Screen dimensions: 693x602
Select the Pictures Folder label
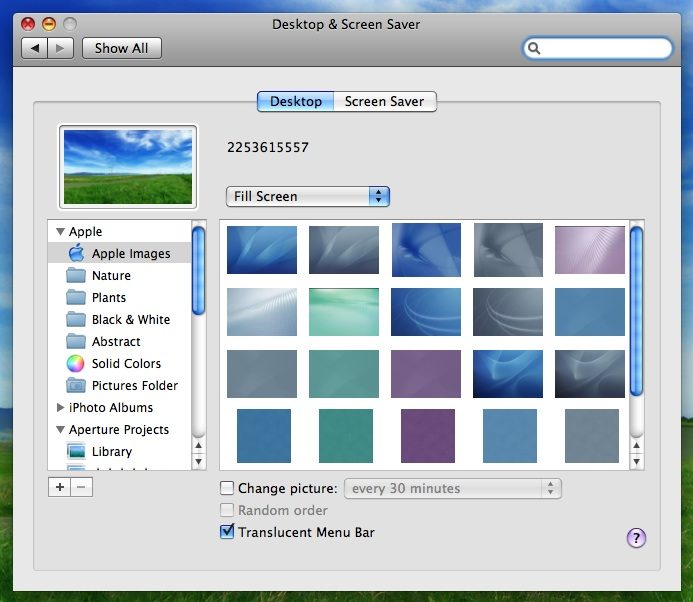[135, 385]
